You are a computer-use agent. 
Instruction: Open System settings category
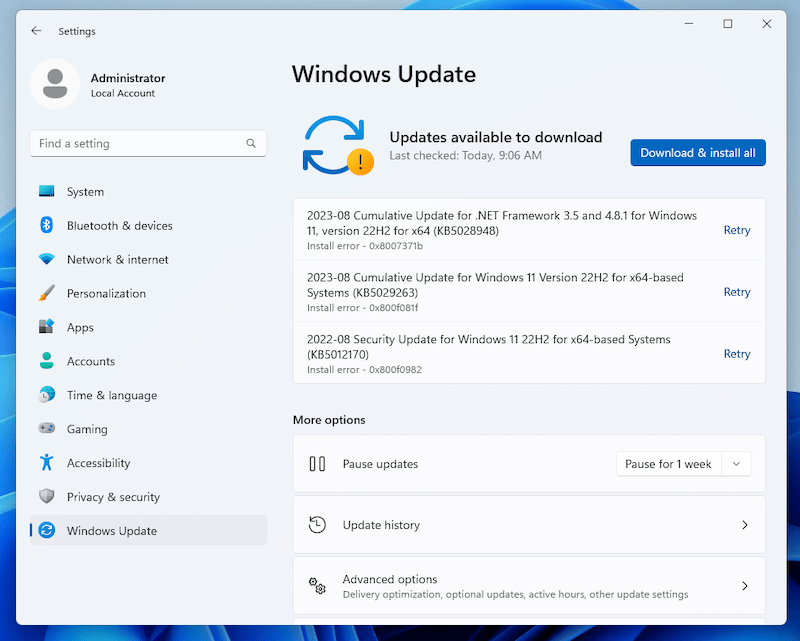tap(148, 191)
